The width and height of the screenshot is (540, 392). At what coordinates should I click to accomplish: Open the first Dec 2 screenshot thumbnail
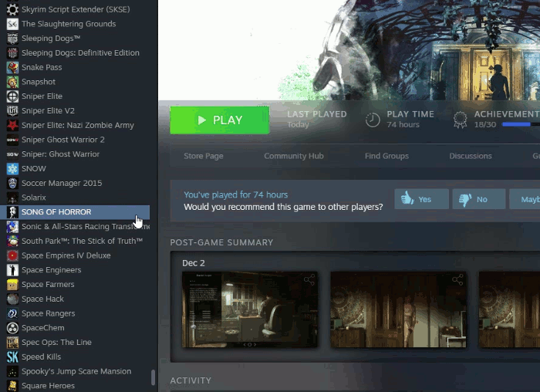(x=249, y=309)
